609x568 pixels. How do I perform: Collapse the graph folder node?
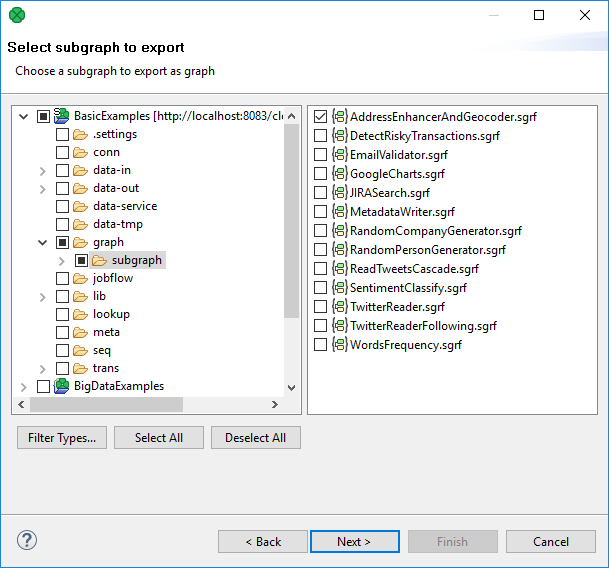coord(43,242)
